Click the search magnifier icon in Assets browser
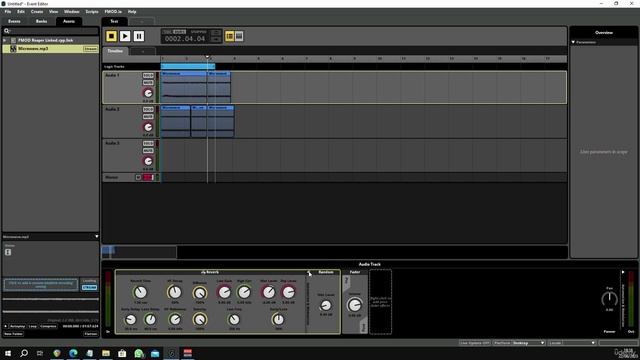The width and height of the screenshot is (640, 360). coord(7,31)
